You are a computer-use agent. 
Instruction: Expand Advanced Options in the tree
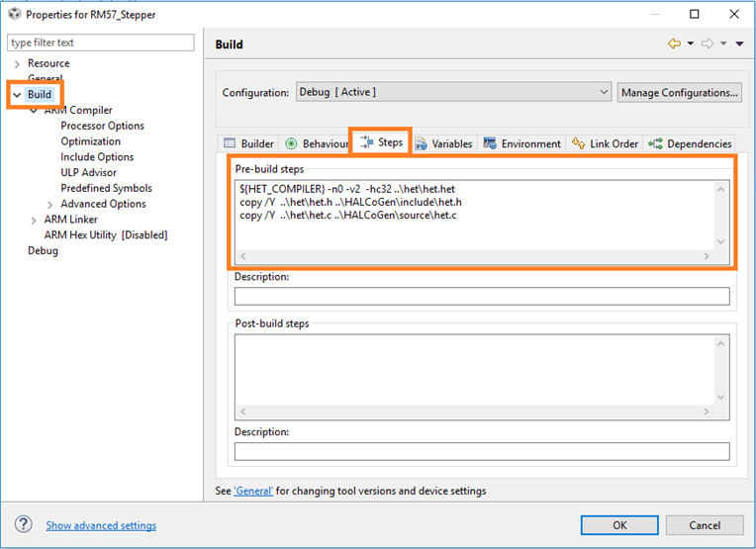pos(50,204)
